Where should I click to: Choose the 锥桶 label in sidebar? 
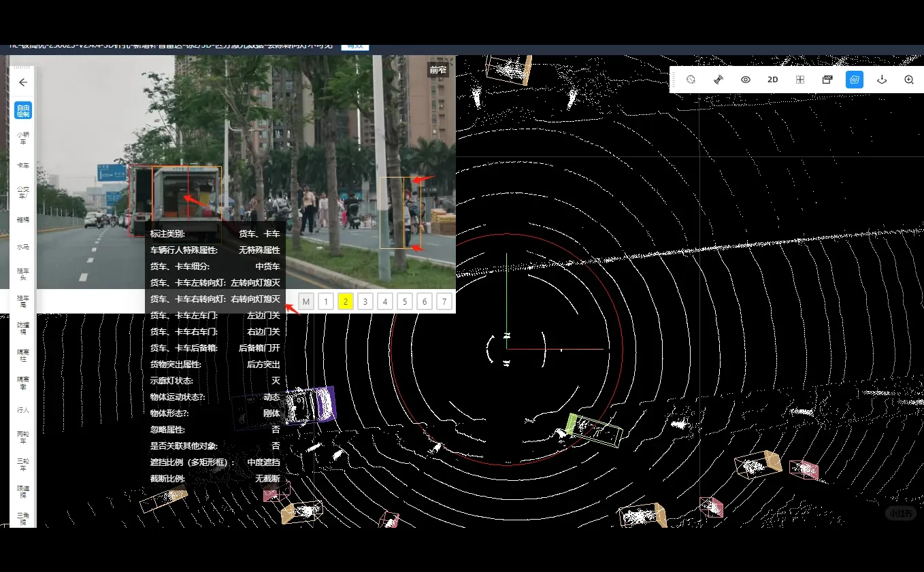pyautogui.click(x=23, y=220)
